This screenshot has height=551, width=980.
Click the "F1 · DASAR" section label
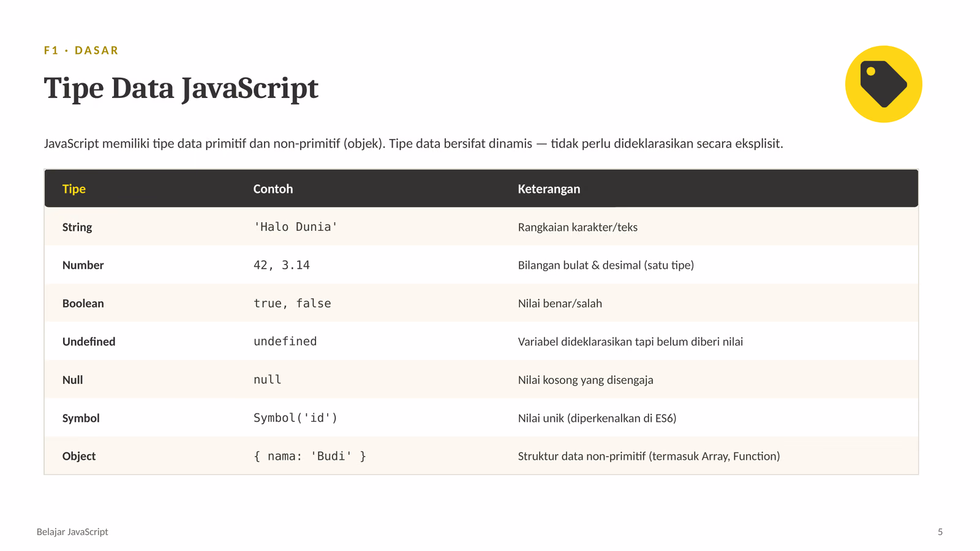(81, 50)
